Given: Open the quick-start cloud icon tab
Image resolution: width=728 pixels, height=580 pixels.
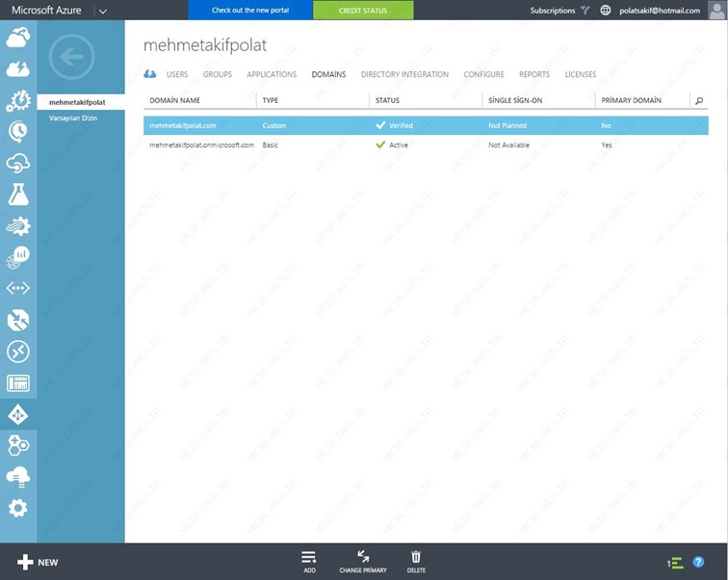Looking at the screenshot, I should [149, 74].
